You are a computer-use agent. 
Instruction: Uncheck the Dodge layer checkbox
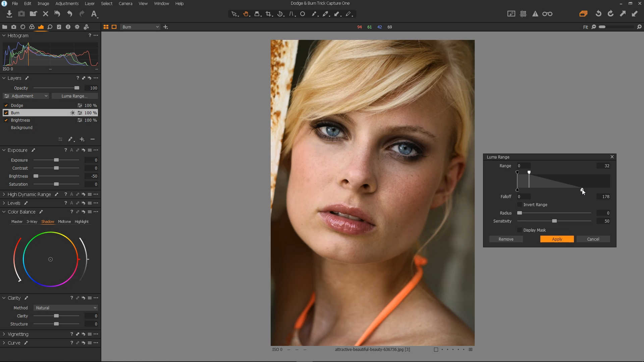click(x=6, y=105)
